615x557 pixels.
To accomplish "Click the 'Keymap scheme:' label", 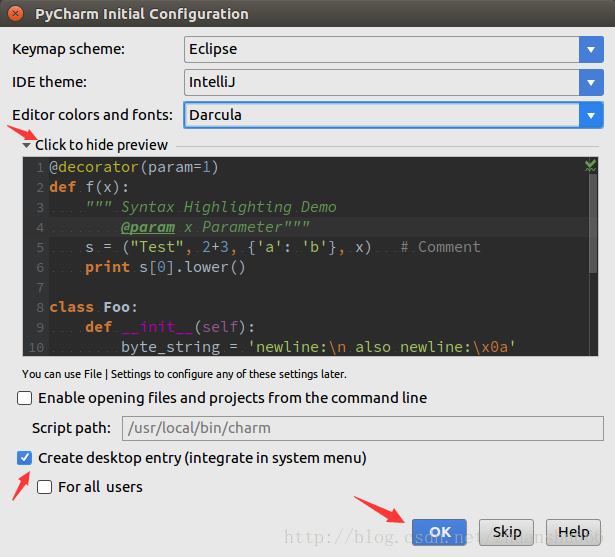I will (68, 49).
